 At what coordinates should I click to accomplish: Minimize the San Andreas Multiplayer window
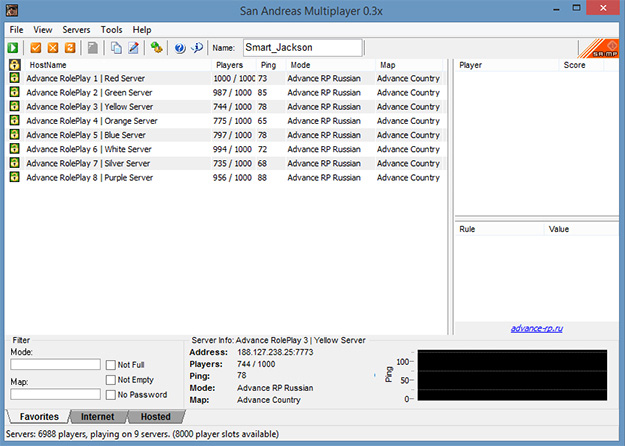[x=556, y=9]
